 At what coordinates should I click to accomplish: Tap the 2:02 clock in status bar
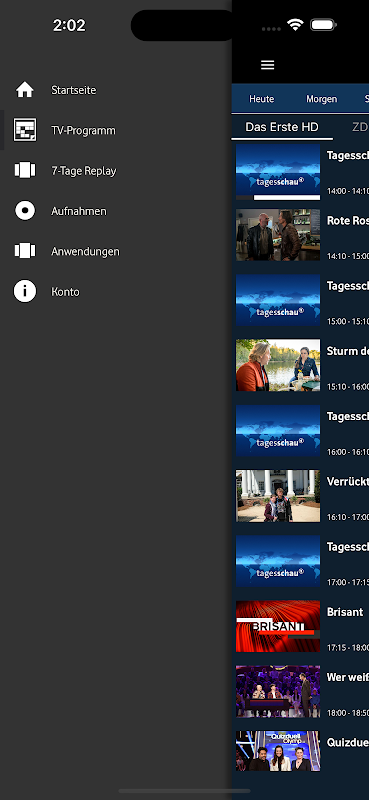(69, 25)
